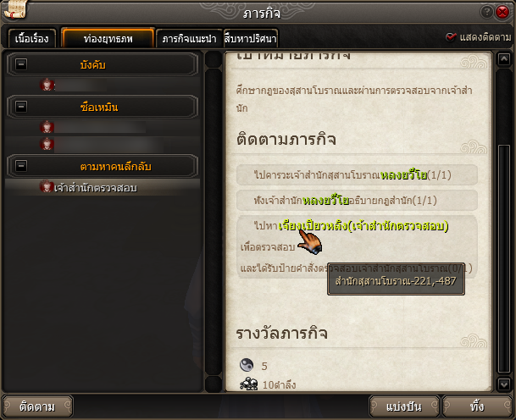Click the silver coins reward icon

249,384
